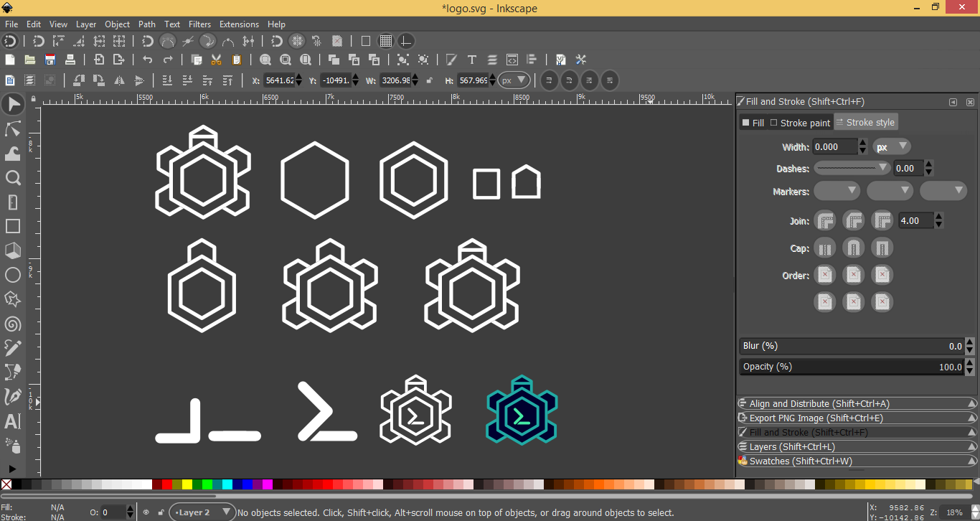Open the toolbar units px dropdown

pyautogui.click(x=514, y=80)
